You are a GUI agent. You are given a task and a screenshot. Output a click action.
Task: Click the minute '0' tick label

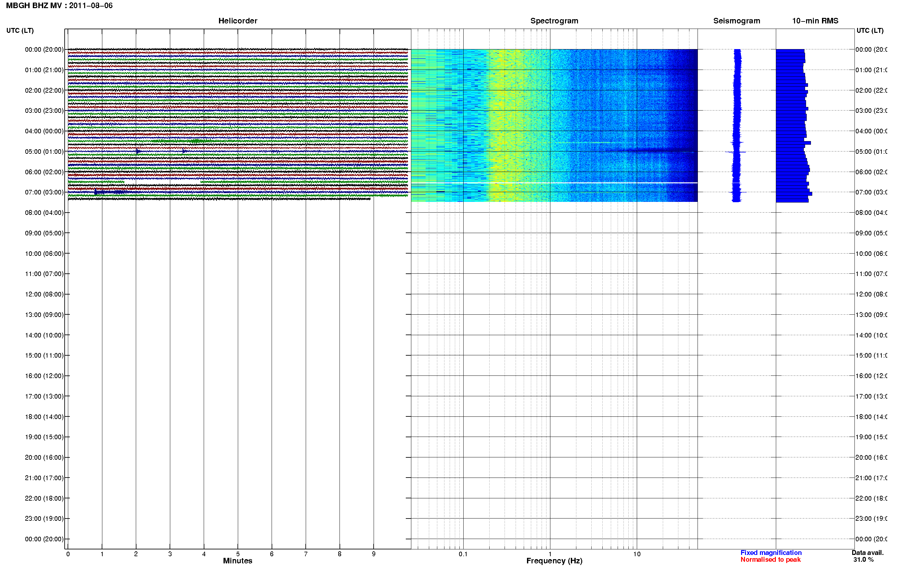tap(68, 554)
